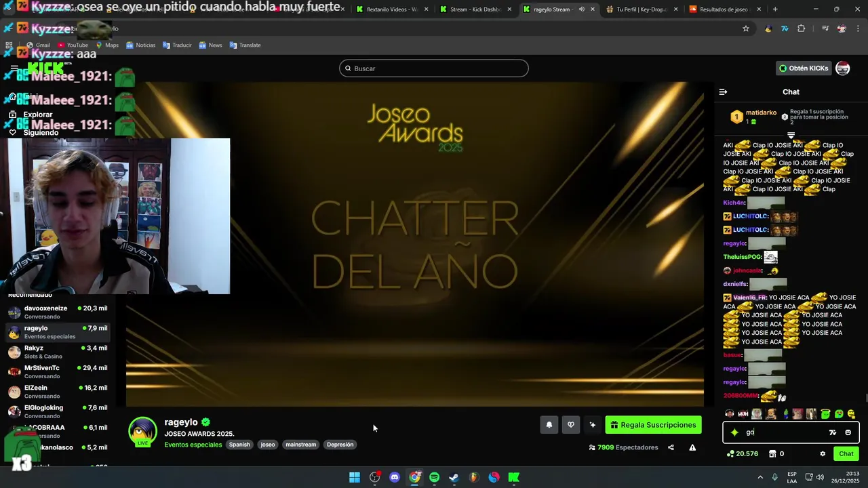This screenshot has width=868, height=488.
Task: Collapse the chat panel with arrow icon
Action: (x=723, y=91)
